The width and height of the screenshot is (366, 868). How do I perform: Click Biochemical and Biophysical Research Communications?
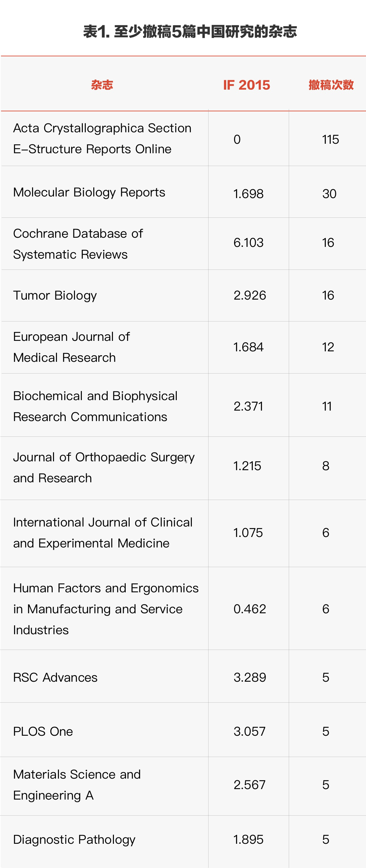click(x=95, y=406)
